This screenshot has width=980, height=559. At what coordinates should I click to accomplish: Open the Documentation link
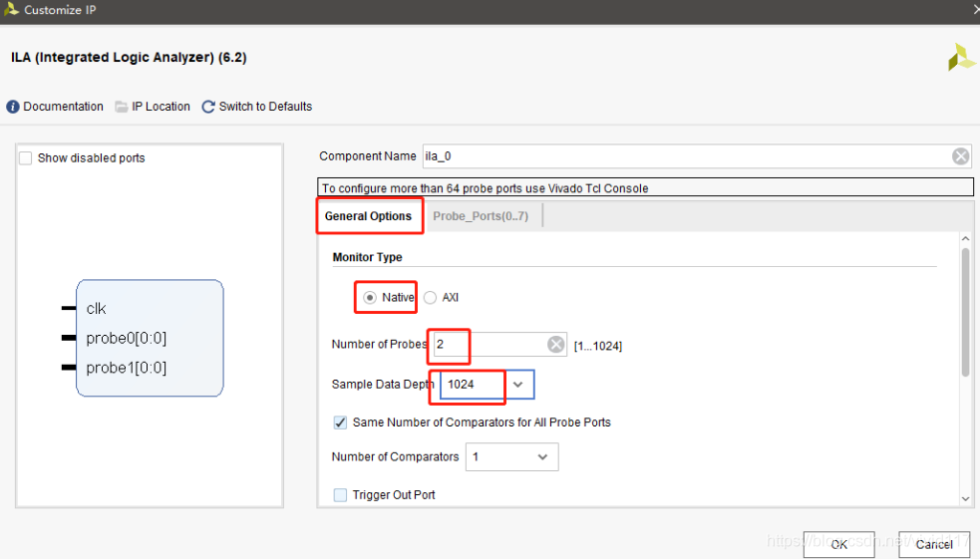pos(63,107)
